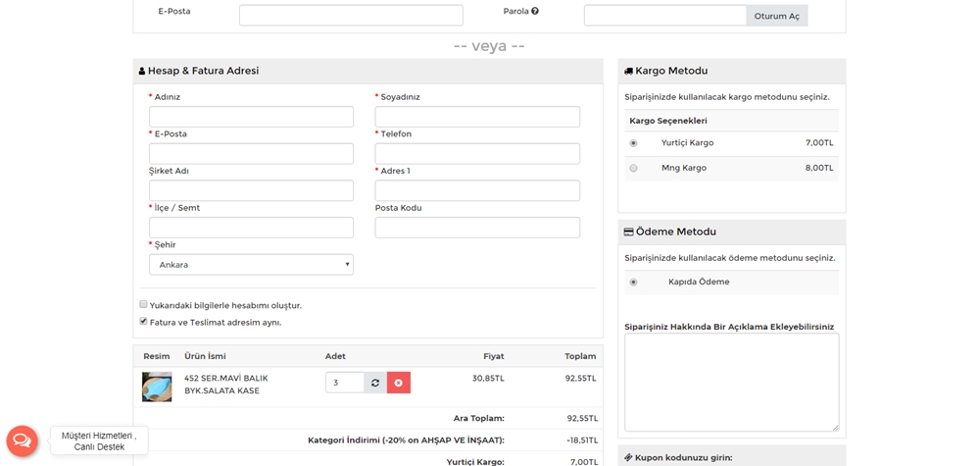Enable account creation with above details checkbox
The width and height of the screenshot is (980, 466).
[x=144, y=304]
